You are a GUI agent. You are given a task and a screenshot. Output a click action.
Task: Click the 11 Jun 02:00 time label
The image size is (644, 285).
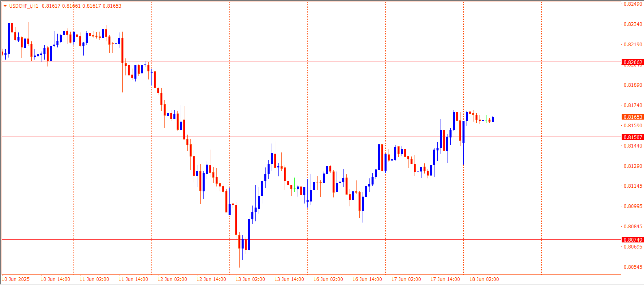[94, 279]
